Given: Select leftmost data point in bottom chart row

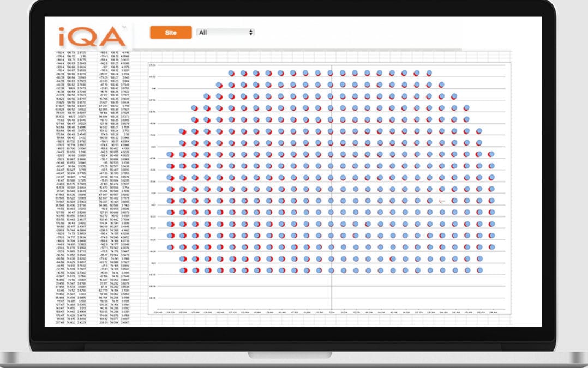Looking at the screenshot, I should (183, 270).
